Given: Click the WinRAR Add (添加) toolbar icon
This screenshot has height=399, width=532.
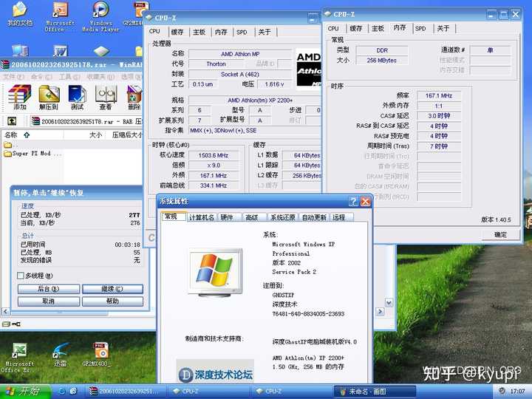Looking at the screenshot, I should tap(20, 97).
